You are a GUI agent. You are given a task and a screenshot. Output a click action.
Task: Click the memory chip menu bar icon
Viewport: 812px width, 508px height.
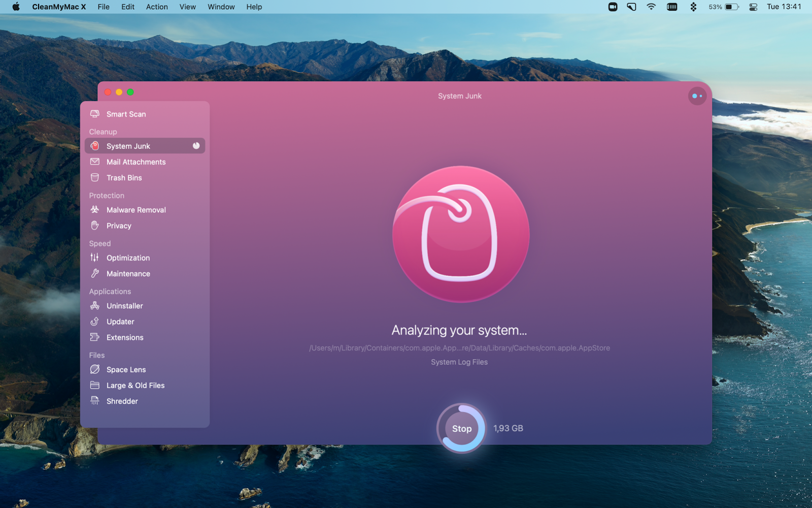coord(672,7)
